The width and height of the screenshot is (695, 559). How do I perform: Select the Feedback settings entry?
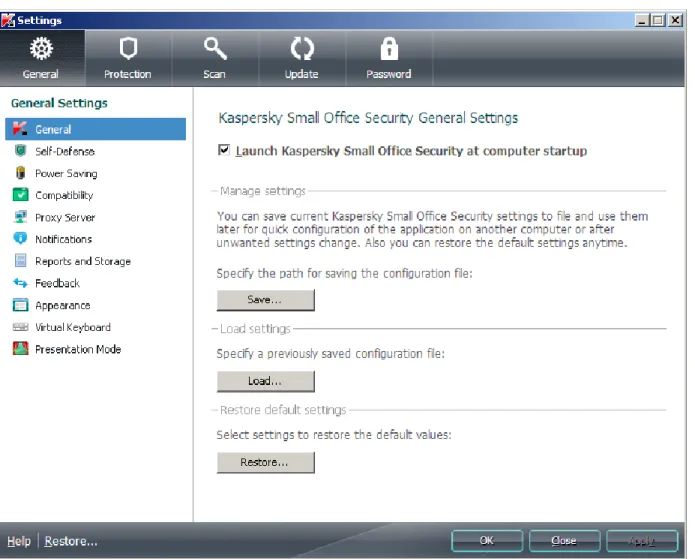pyautogui.click(x=95, y=283)
